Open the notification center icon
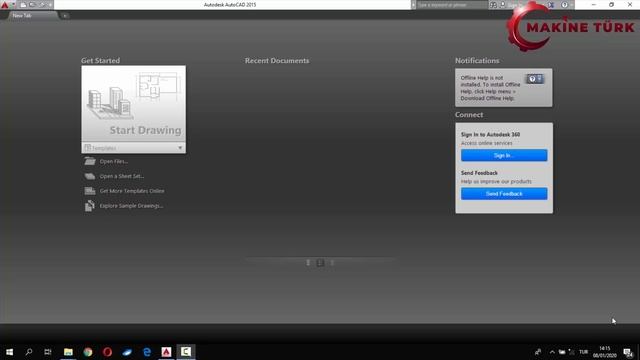640x360 pixels. 628,352
